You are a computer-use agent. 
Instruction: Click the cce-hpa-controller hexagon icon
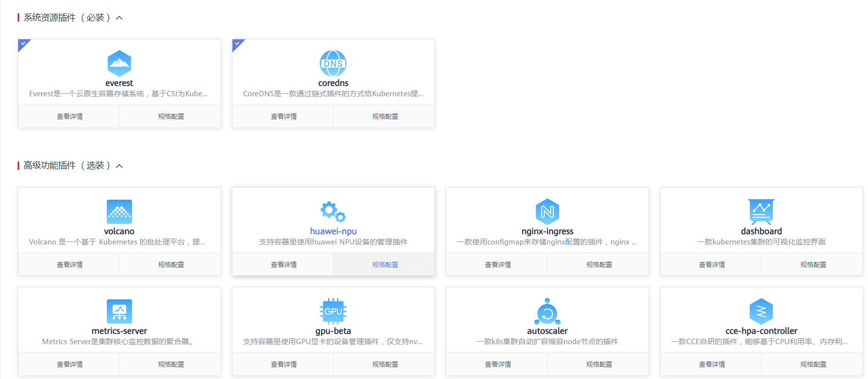[x=761, y=311]
